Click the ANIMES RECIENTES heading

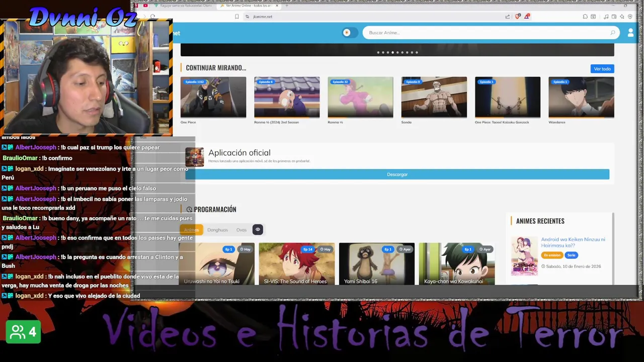pos(540,221)
